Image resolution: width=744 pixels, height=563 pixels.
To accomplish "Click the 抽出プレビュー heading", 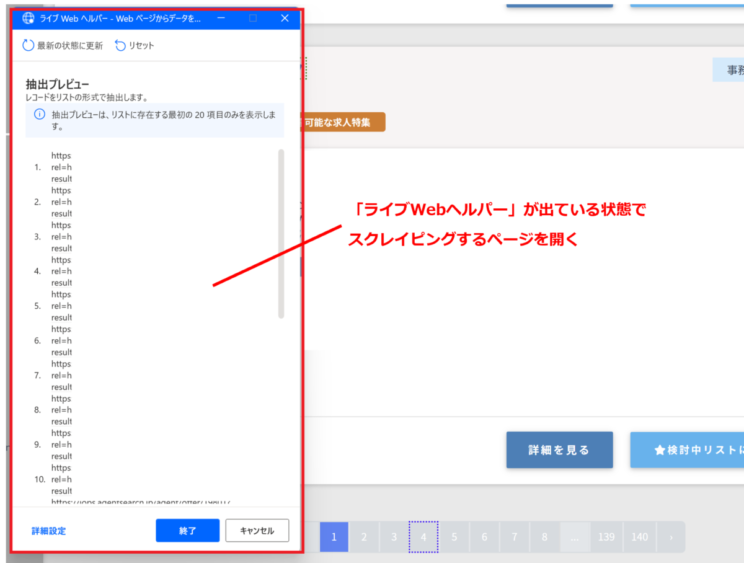I will [57, 84].
